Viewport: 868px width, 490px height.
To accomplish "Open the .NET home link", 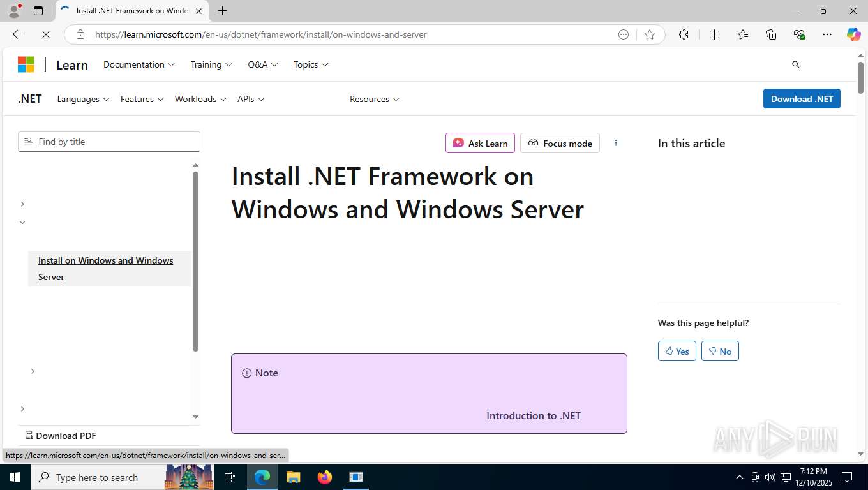I will pyautogui.click(x=30, y=99).
